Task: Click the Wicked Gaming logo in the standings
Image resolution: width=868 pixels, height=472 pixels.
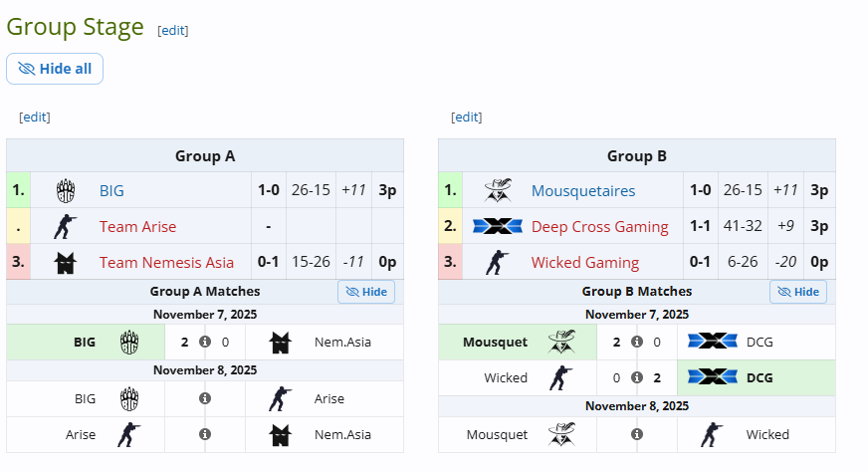Action: [x=498, y=262]
